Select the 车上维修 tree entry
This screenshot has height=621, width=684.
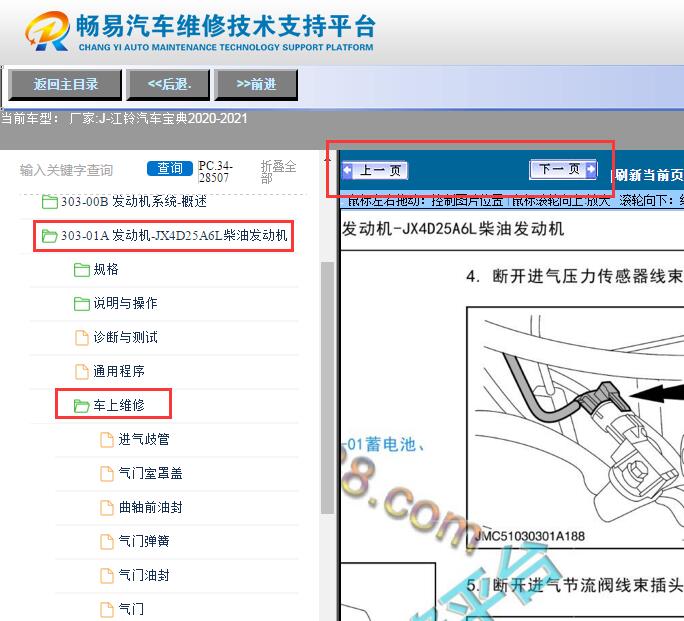pos(119,406)
